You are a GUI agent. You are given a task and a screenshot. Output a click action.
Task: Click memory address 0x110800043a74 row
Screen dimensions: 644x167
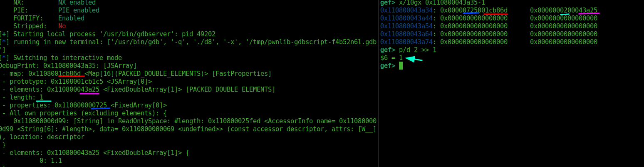click(489, 42)
